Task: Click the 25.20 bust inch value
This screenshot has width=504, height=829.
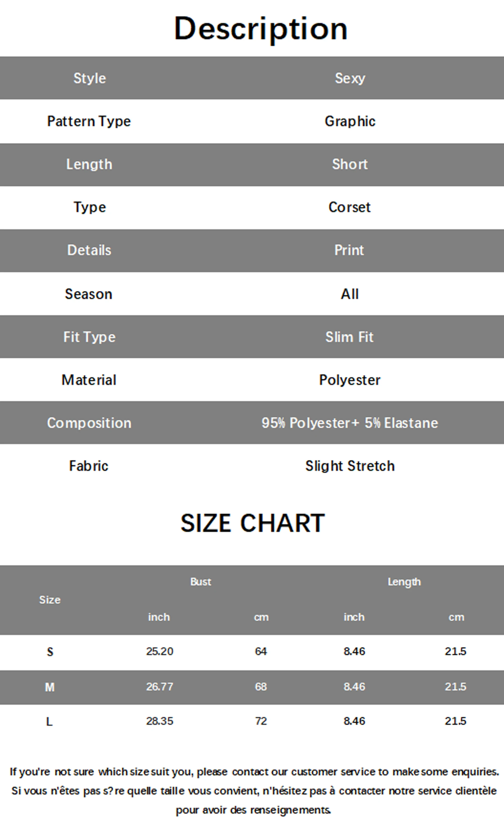Action: (159, 651)
